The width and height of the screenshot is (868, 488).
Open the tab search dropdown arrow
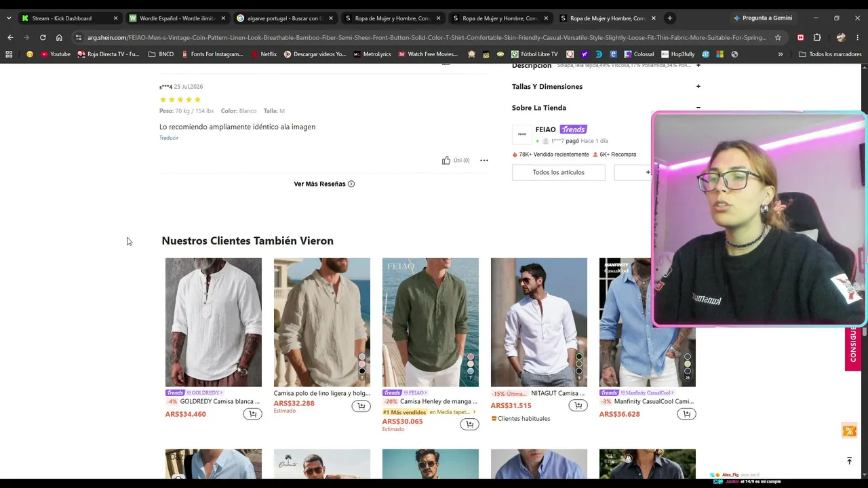coord(9,18)
